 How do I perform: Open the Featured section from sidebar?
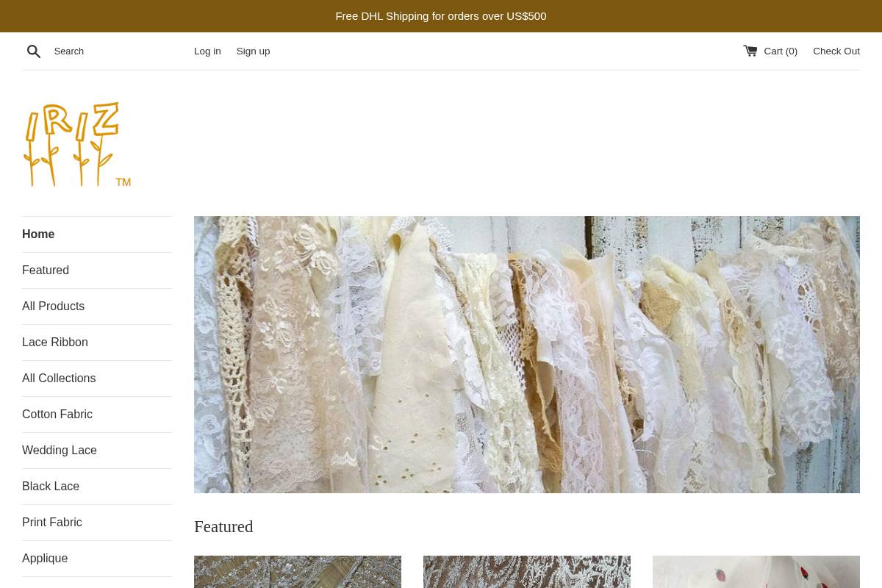click(x=46, y=270)
